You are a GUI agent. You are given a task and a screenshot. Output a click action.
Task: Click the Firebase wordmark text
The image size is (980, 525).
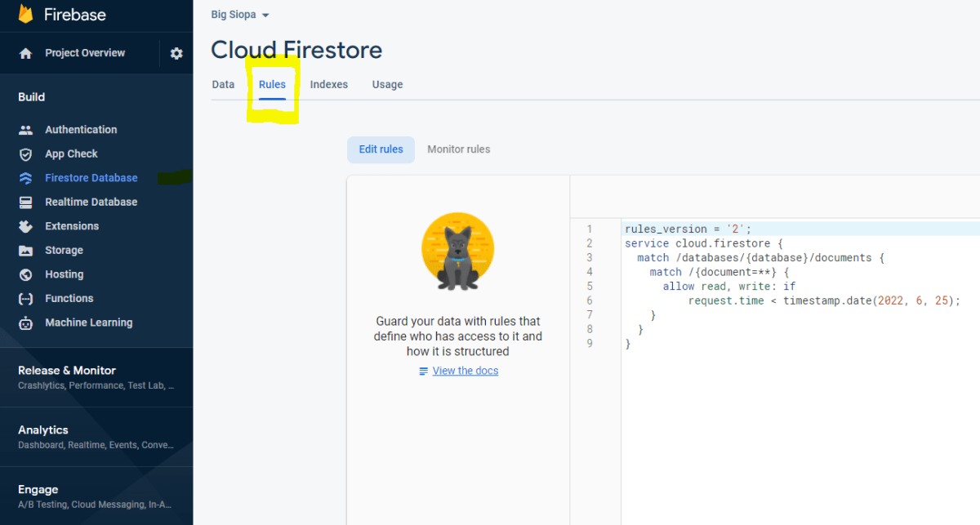click(x=75, y=15)
